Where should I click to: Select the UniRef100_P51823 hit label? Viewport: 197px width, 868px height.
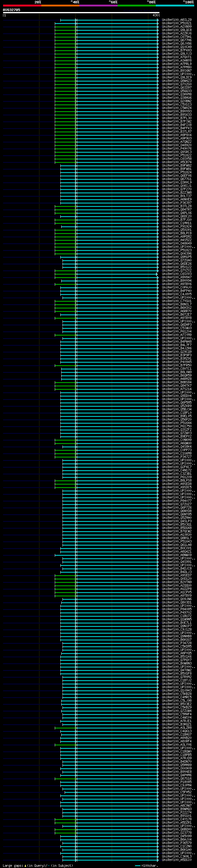click(x=176, y=250)
